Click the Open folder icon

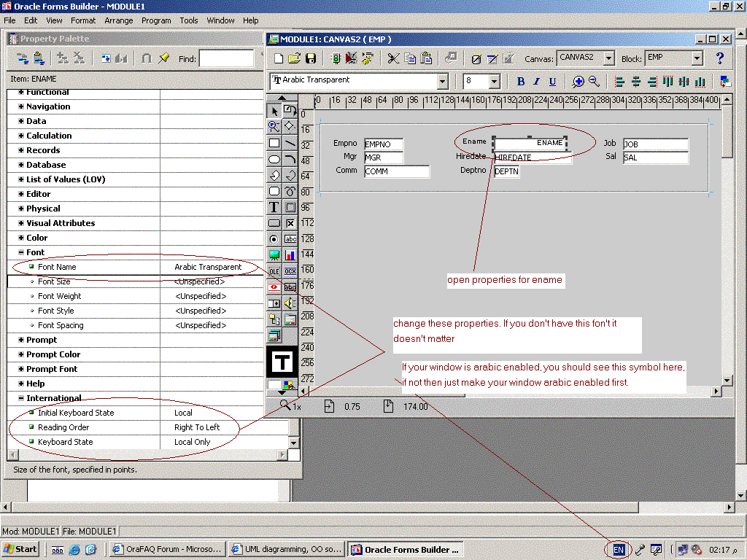coord(295,58)
